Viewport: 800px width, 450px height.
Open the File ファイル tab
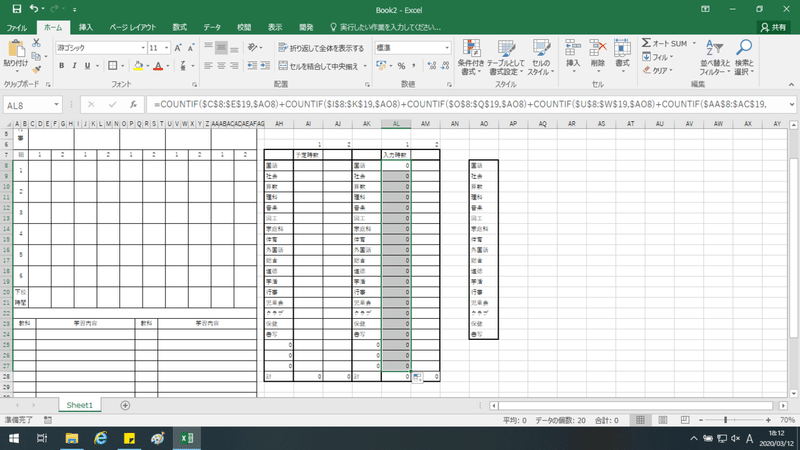click(x=17, y=28)
